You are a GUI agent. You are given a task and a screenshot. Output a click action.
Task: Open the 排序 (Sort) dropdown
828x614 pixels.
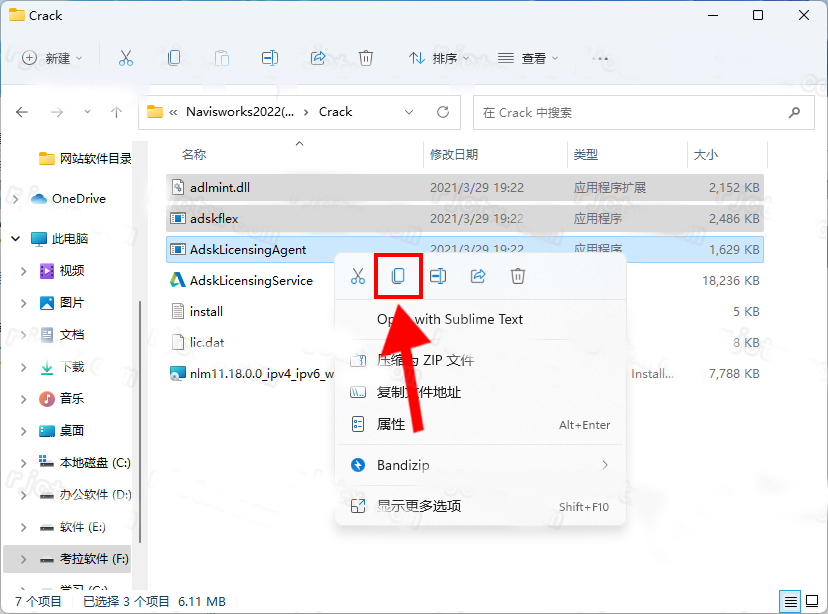point(438,58)
